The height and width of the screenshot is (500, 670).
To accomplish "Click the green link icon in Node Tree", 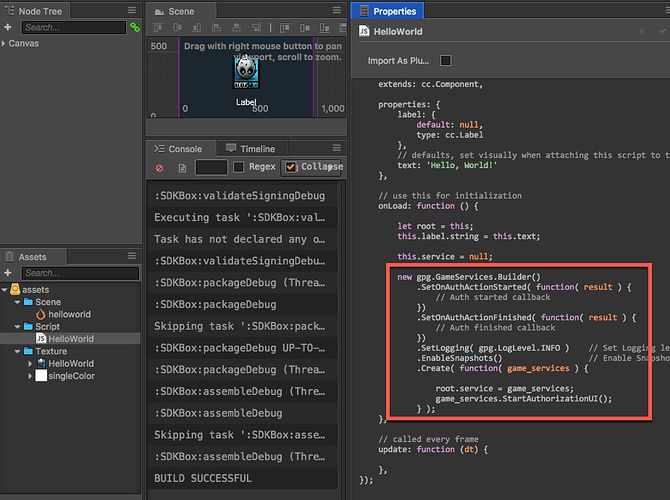I will click(135, 27).
